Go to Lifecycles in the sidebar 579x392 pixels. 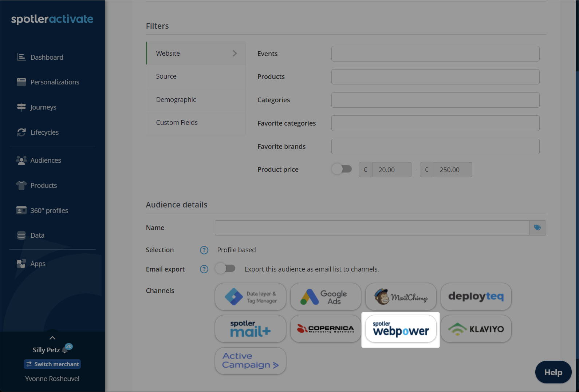click(x=44, y=132)
